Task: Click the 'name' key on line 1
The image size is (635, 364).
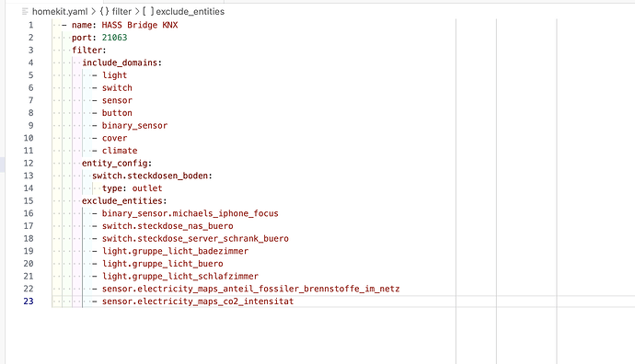Action: 82,25
